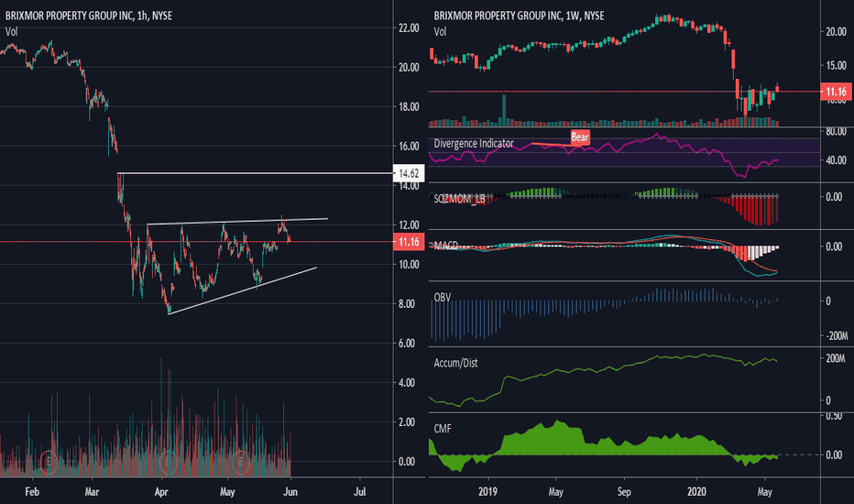
Task: Click 'Jul' on the 1h time axis
Action: (x=359, y=491)
